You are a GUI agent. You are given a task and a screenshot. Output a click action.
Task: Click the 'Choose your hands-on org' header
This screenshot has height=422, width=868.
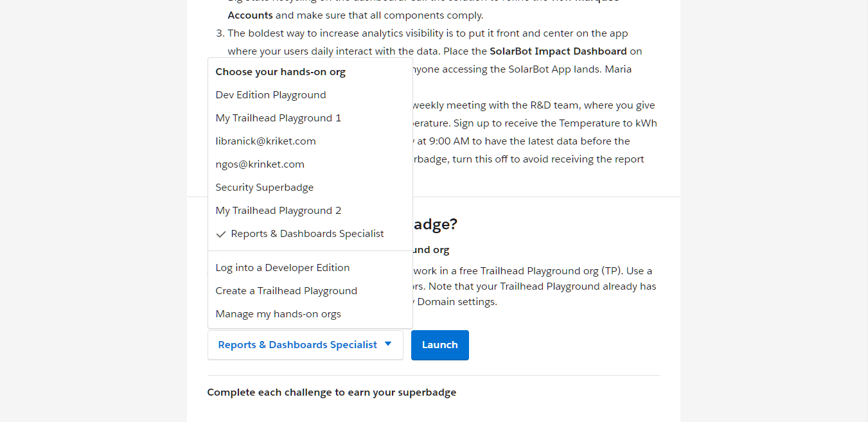[280, 72]
